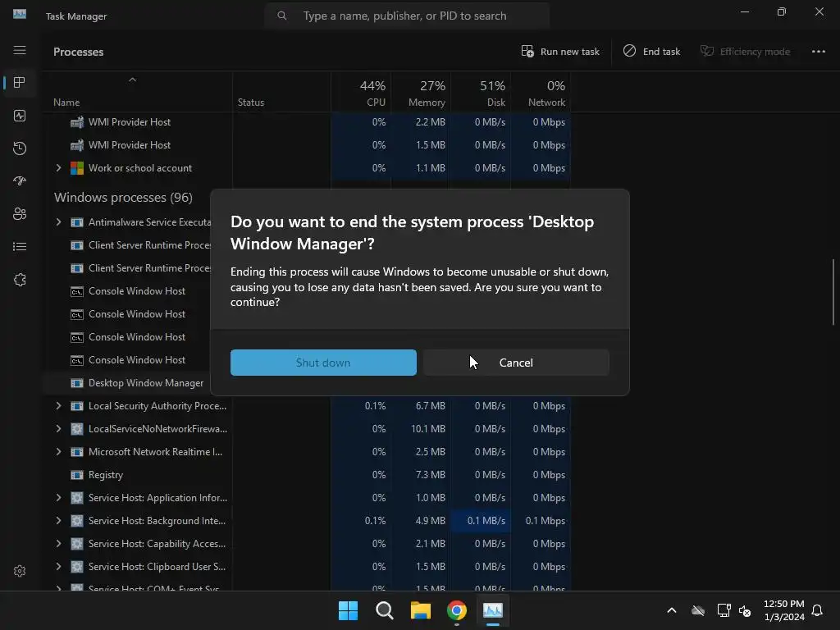
Task: Open the Services sidebar page
Action: click(20, 280)
